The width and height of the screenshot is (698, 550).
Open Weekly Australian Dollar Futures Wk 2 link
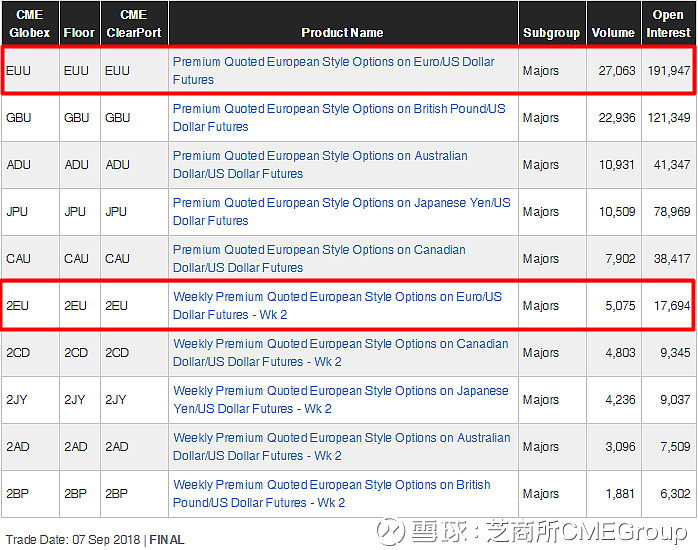pos(341,447)
